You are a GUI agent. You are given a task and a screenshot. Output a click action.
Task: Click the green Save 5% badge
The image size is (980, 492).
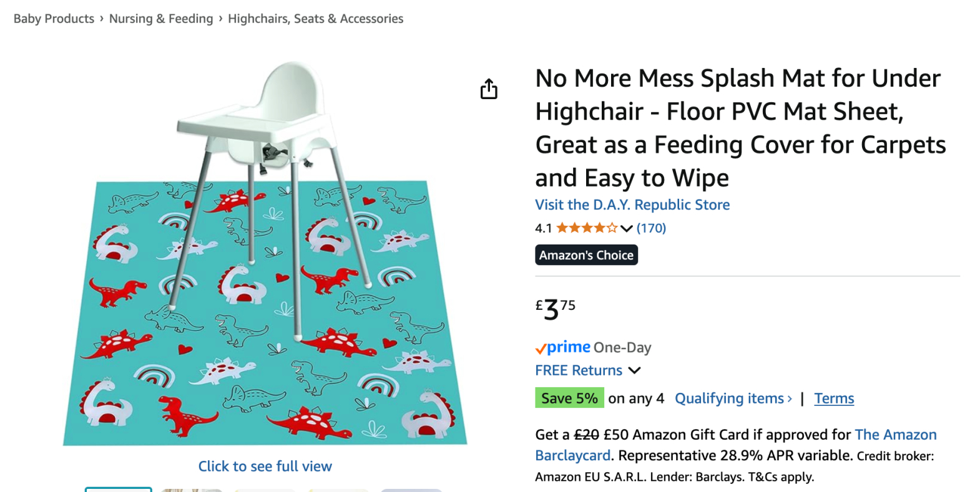[569, 398]
